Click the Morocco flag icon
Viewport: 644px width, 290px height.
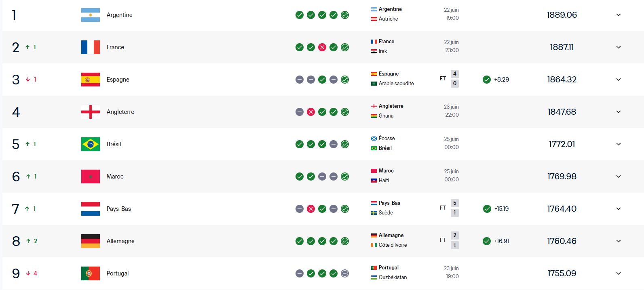[91, 177]
